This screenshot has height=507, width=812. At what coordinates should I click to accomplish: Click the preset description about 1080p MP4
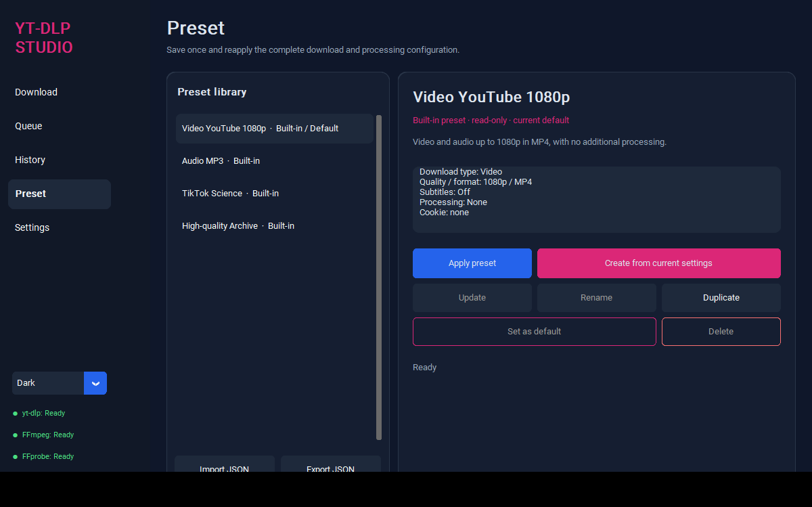(x=540, y=142)
